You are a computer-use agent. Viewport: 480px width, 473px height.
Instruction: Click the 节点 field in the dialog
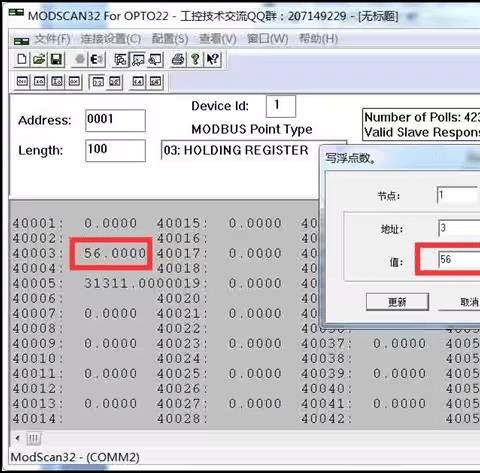(458, 195)
